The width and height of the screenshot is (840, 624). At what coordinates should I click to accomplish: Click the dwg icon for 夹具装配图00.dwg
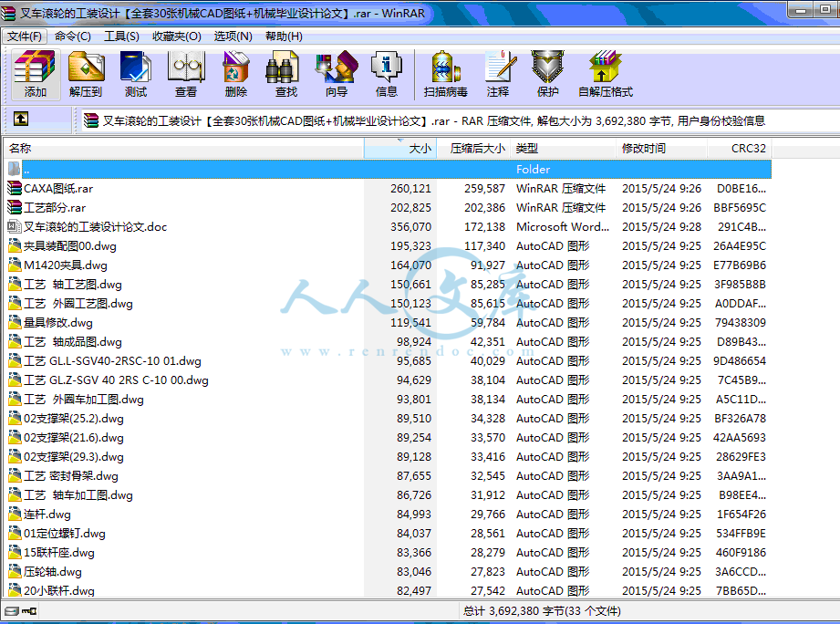click(x=15, y=245)
